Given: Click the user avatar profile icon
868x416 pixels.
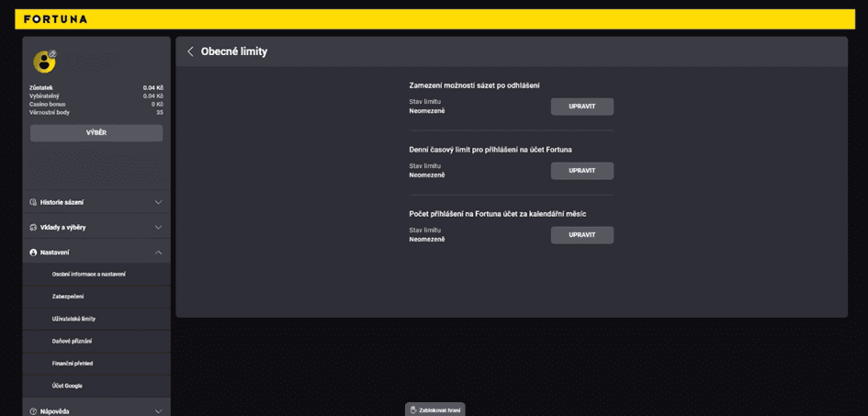Looking at the screenshot, I should pyautogui.click(x=44, y=62).
